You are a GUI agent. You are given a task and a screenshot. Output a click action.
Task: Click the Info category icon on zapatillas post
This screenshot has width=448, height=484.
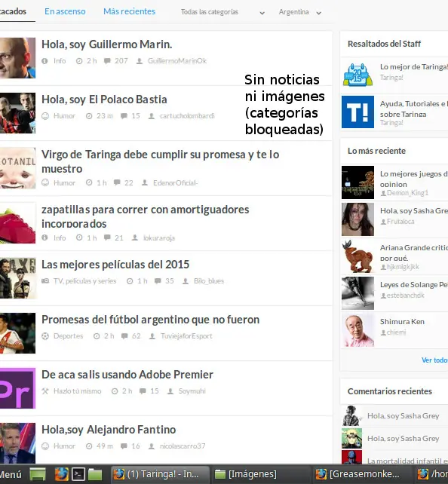click(44, 237)
